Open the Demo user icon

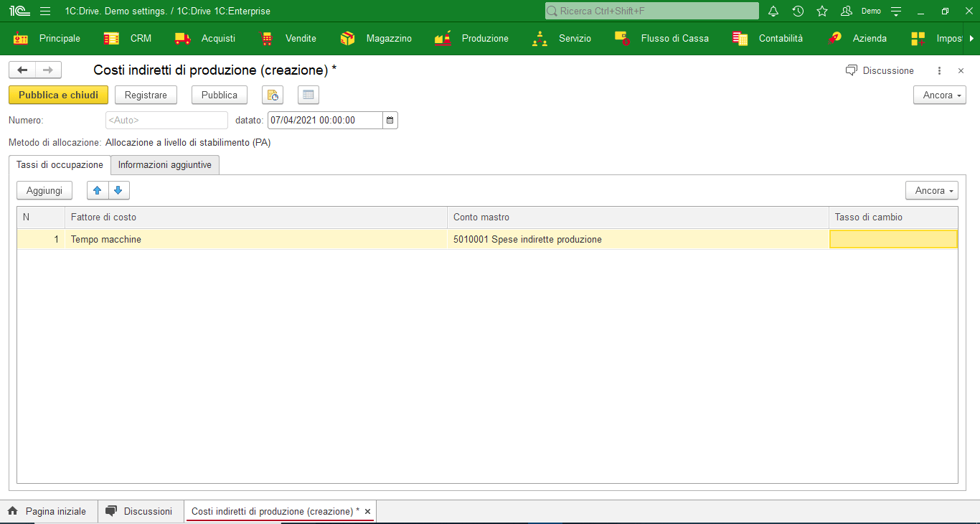click(x=847, y=11)
